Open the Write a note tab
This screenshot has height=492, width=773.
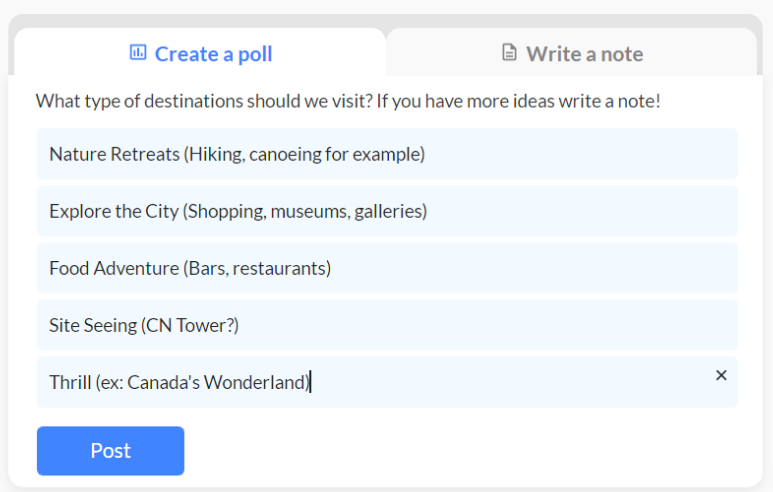click(x=572, y=53)
